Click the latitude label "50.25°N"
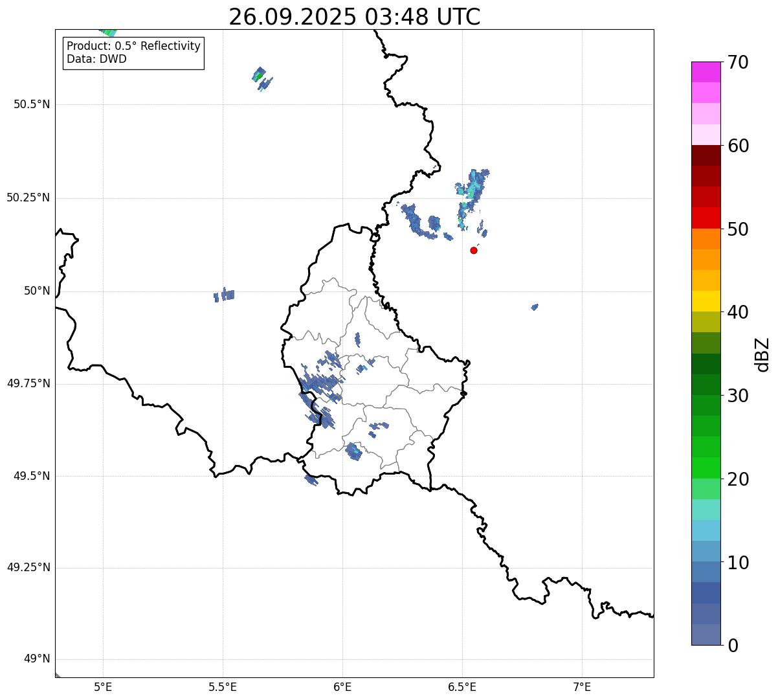This screenshot has width=778, height=700. [28, 198]
